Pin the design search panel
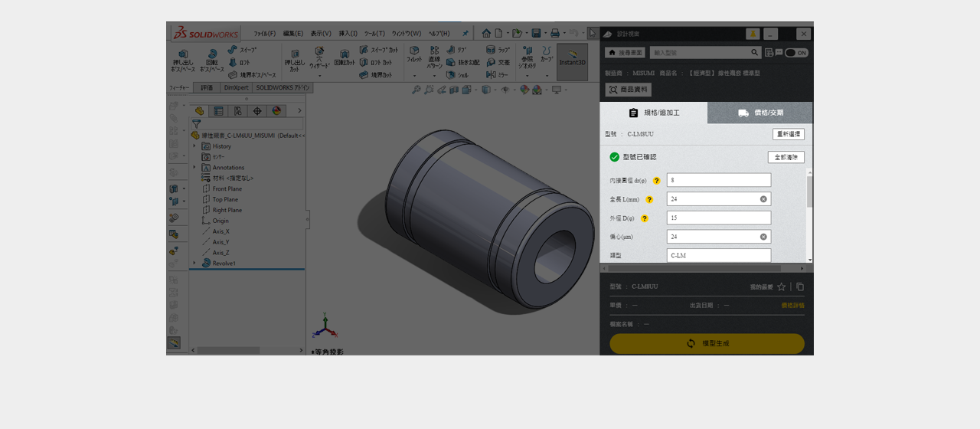 pyautogui.click(x=753, y=34)
